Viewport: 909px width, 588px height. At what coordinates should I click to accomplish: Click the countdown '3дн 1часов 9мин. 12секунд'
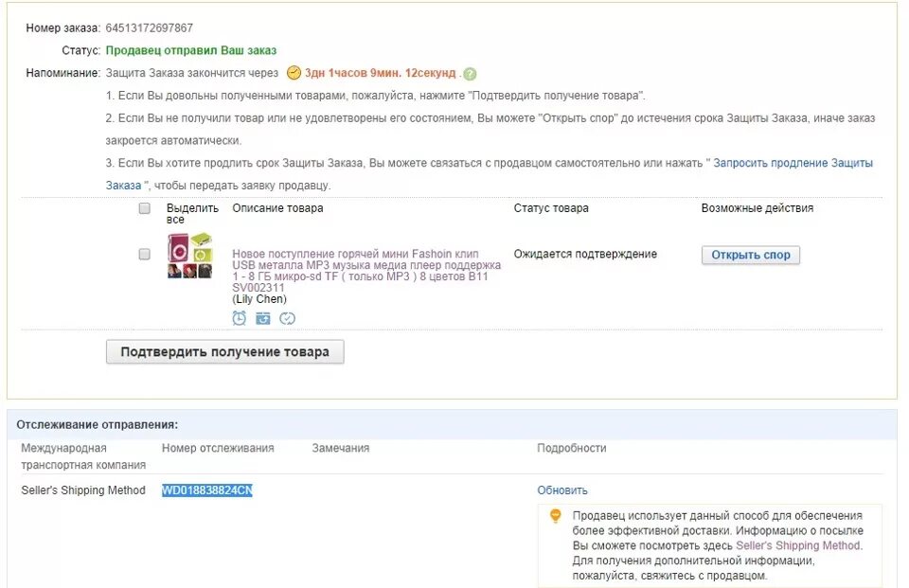click(381, 73)
